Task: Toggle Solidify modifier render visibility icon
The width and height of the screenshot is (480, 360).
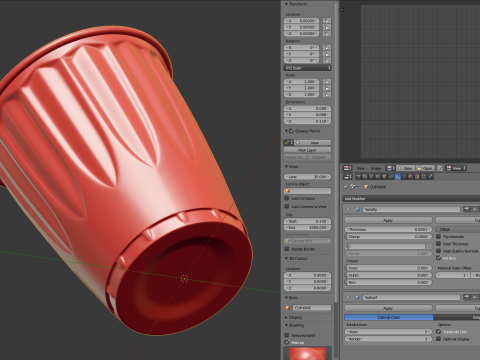Action: (467, 209)
